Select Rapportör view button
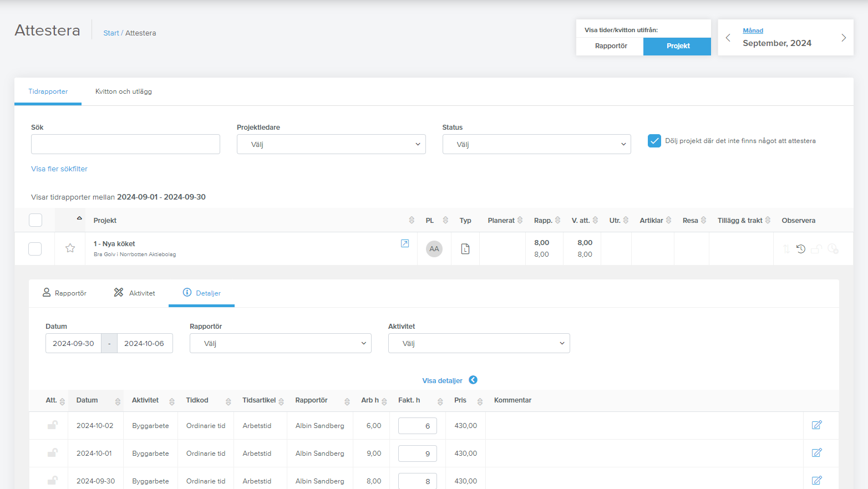 [611, 46]
